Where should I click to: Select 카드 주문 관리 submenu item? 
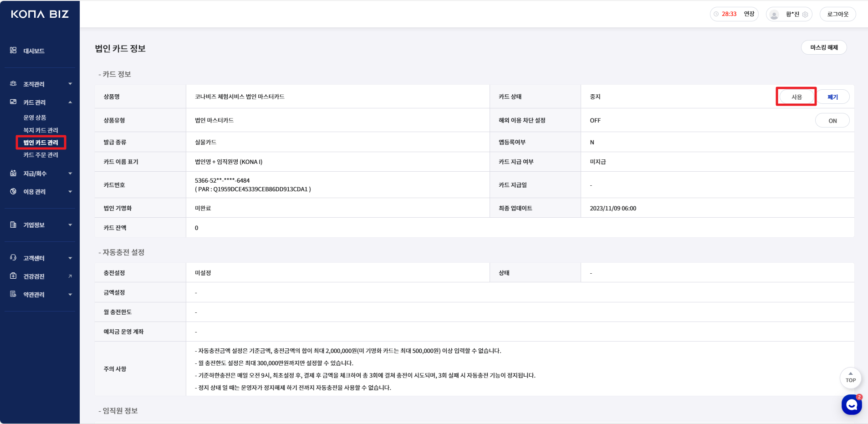(x=41, y=155)
